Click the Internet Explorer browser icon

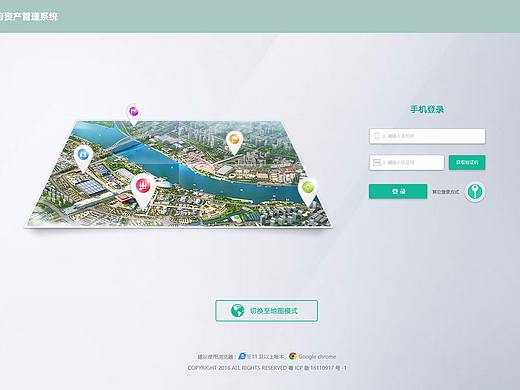click(x=242, y=356)
